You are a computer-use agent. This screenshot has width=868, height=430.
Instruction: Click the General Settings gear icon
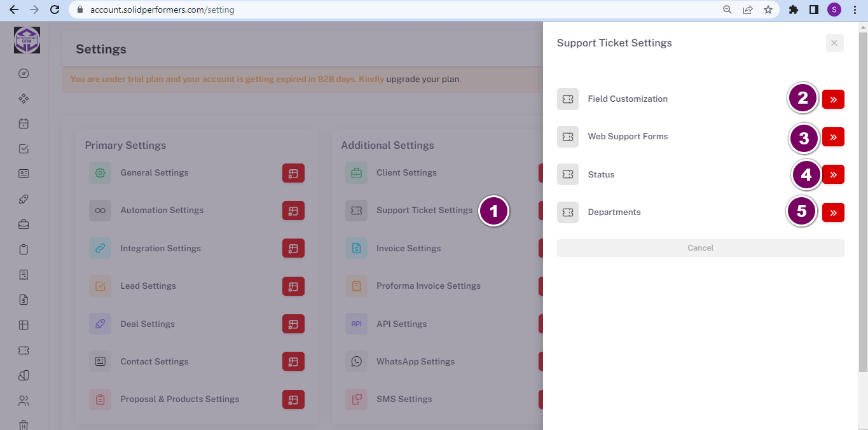pyautogui.click(x=100, y=173)
